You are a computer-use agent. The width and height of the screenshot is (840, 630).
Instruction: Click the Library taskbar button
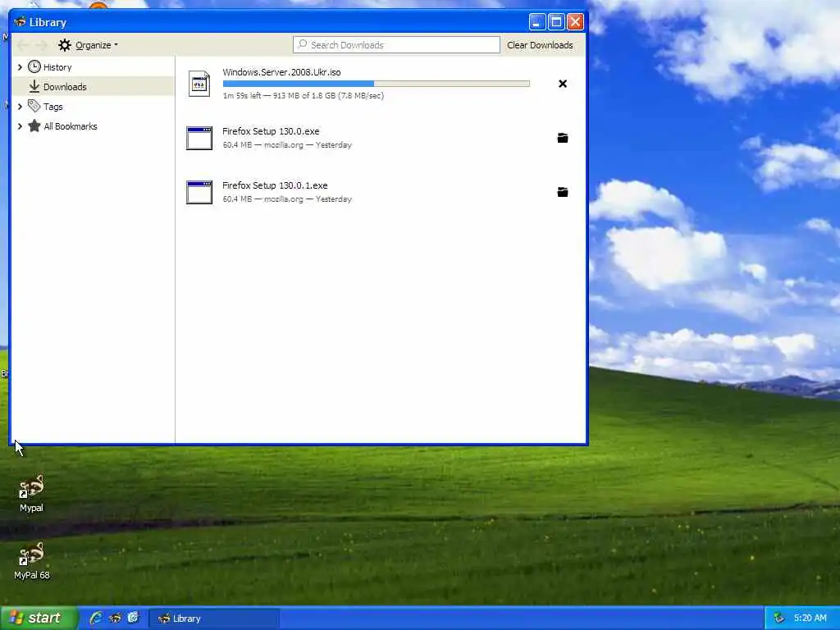click(x=213, y=619)
